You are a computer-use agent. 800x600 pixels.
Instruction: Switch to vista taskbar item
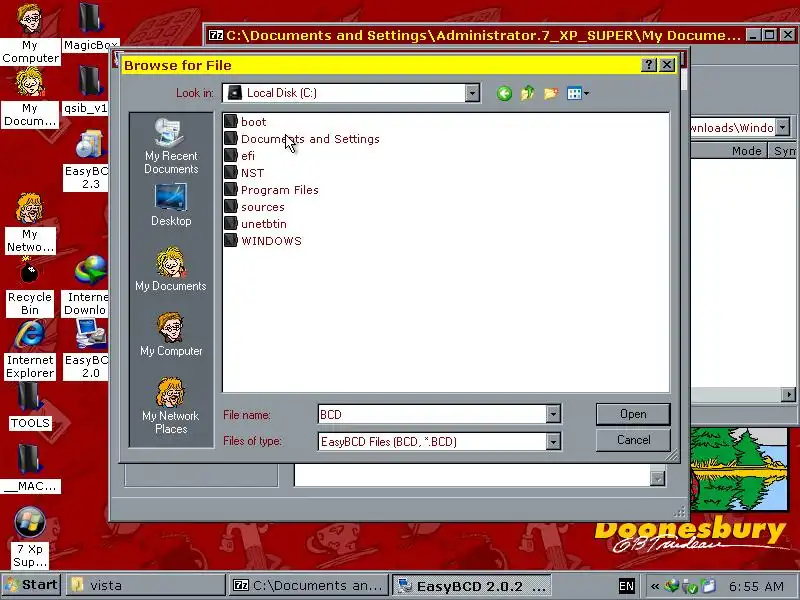pos(145,585)
